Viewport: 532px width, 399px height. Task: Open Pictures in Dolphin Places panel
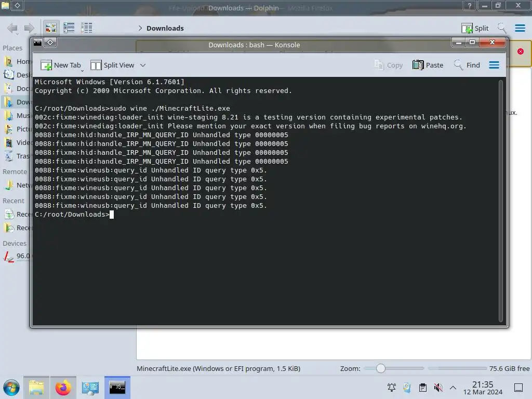point(17,129)
